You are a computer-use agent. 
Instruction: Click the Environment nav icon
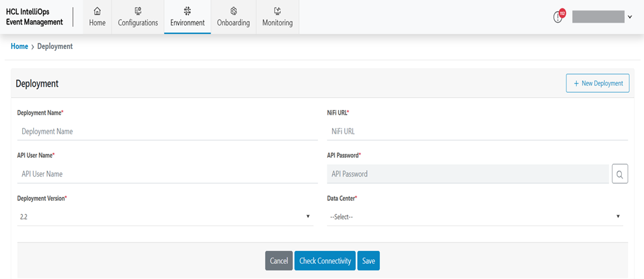pyautogui.click(x=188, y=11)
